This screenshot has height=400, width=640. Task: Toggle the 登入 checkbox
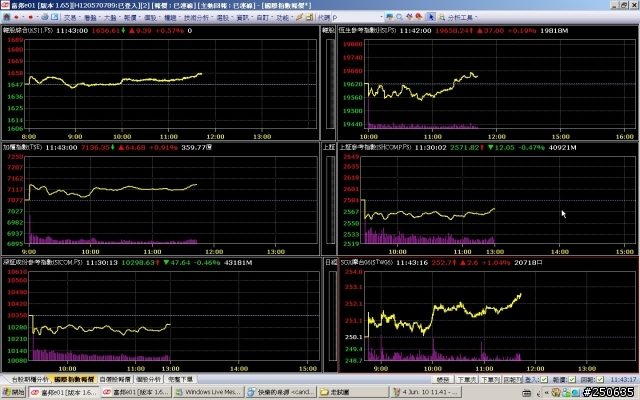click(544, 380)
